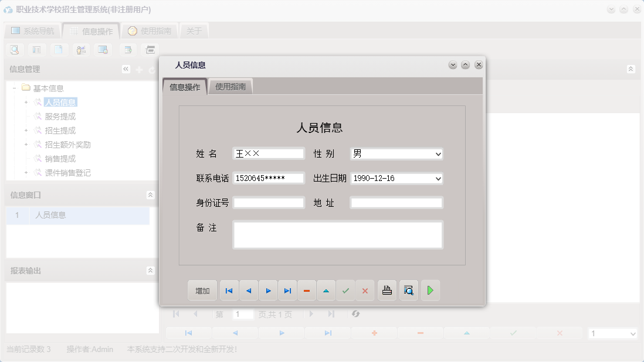
Task: Select the search icon in the main toolbar
Action: (x=13, y=49)
